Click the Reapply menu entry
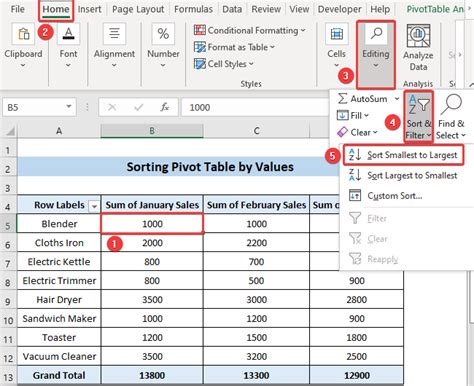Screen dimensions: 474x386 tap(383, 259)
